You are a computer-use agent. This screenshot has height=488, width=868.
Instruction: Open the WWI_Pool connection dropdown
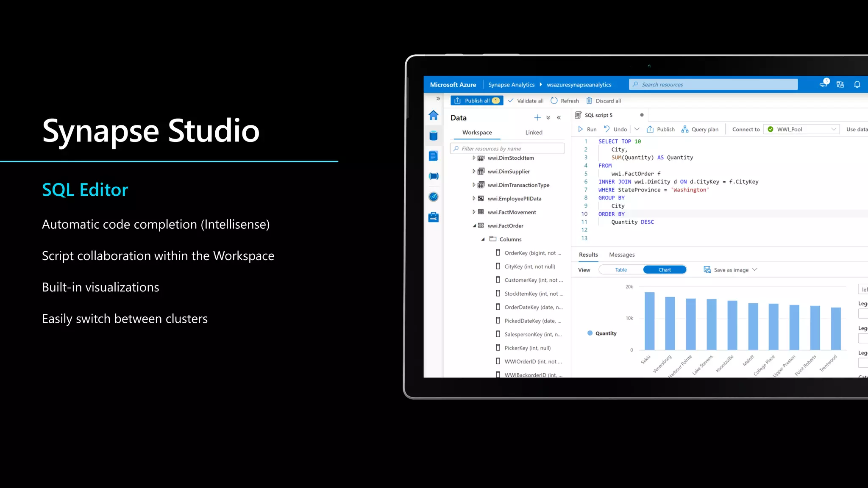pos(802,129)
